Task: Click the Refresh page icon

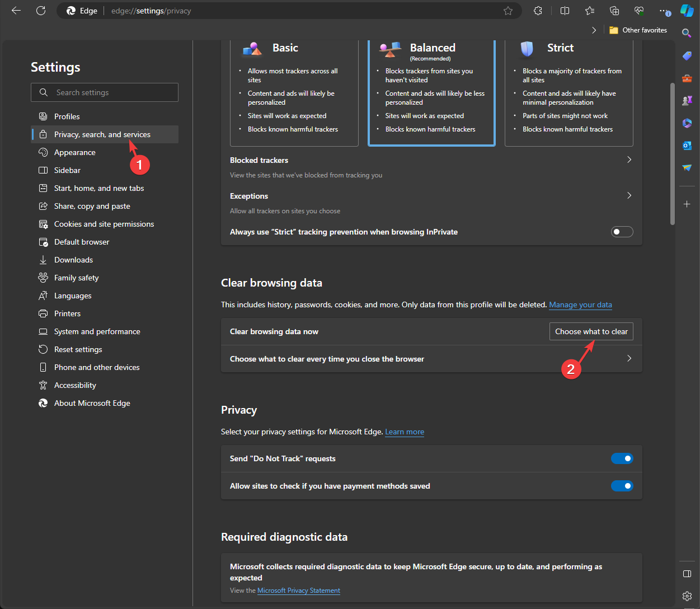Action: [41, 11]
